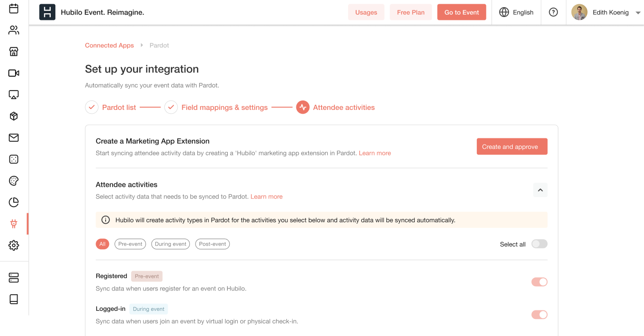The image size is (644, 336).
Task: Open the envelope mail icon in sidebar
Action: tap(14, 138)
